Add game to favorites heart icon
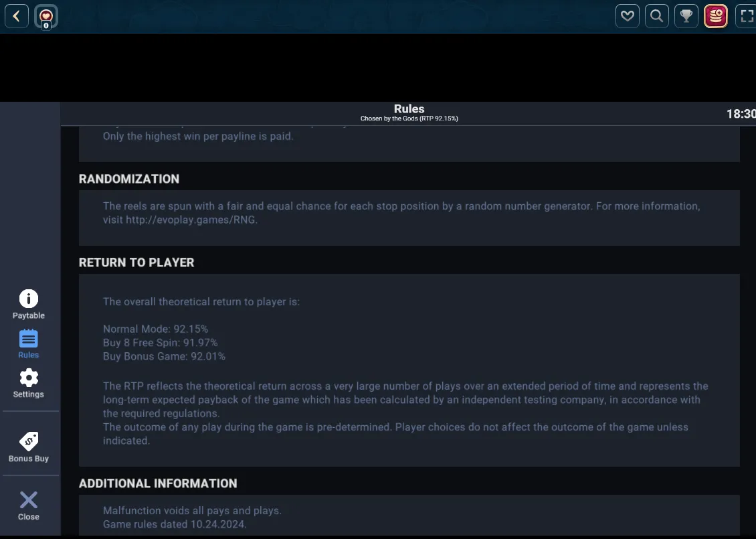 pos(628,17)
